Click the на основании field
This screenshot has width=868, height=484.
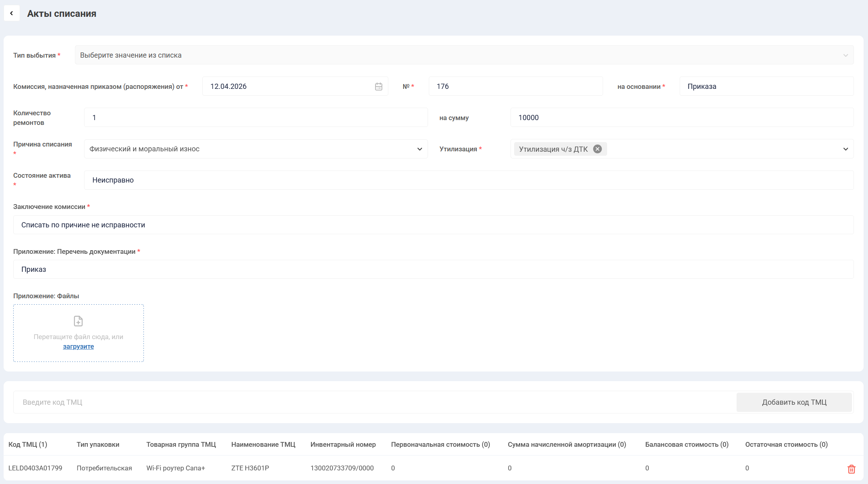[x=766, y=86]
